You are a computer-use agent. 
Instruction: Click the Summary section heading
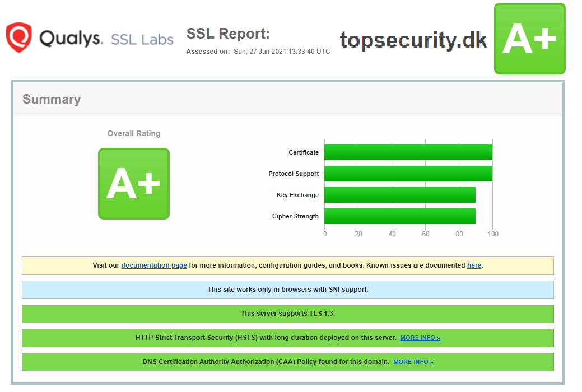52,100
